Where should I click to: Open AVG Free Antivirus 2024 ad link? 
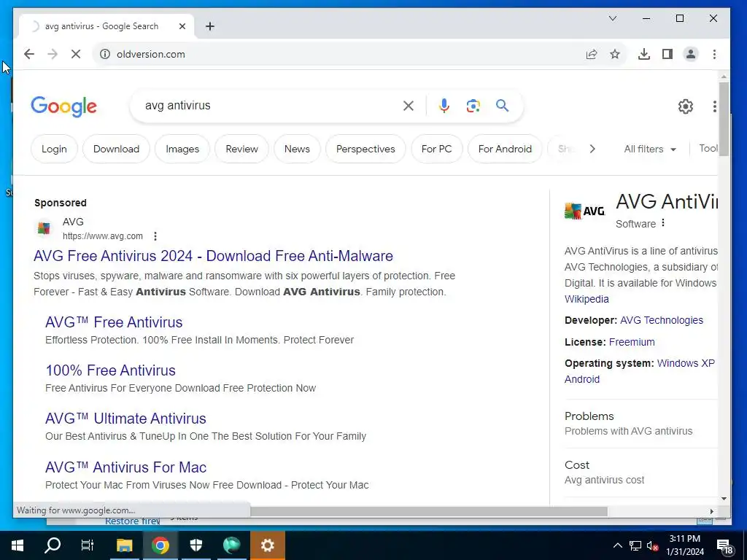pos(213,256)
